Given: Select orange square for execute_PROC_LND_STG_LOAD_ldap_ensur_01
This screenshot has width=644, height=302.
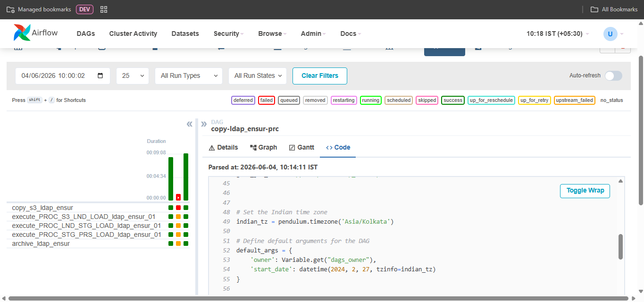Looking at the screenshot, I should tap(178, 226).
